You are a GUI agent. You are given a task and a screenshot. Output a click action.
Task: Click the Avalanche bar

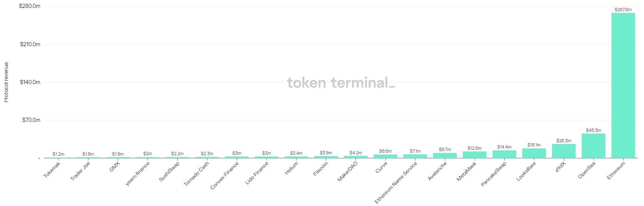445,156
